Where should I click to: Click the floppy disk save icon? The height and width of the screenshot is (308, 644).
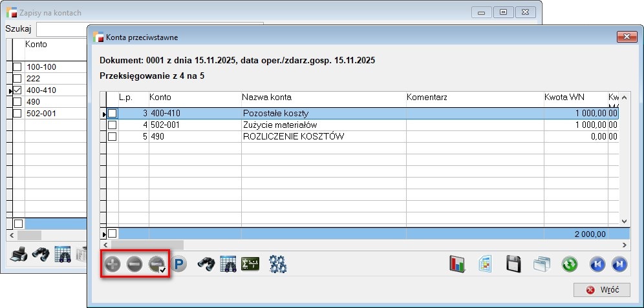pyautogui.click(x=513, y=264)
